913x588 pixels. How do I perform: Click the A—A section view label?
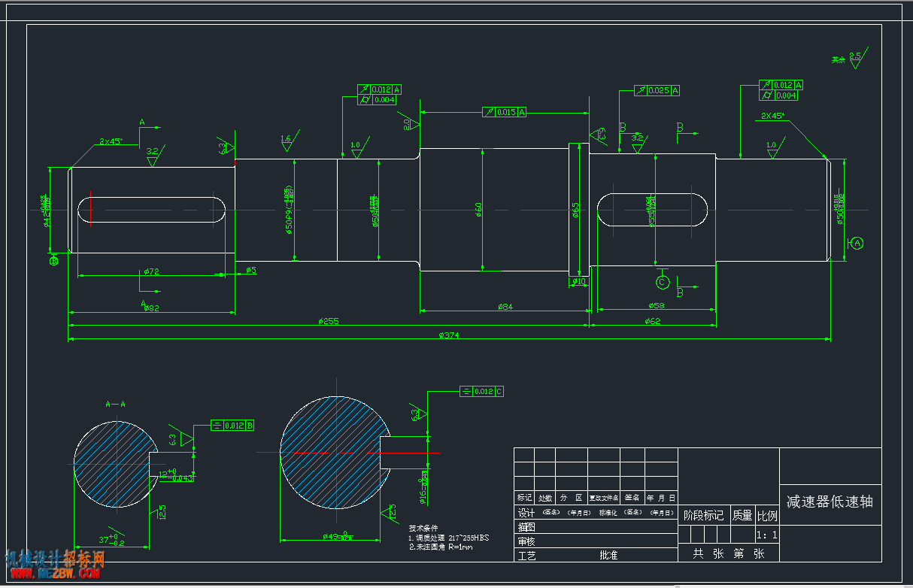pos(115,405)
